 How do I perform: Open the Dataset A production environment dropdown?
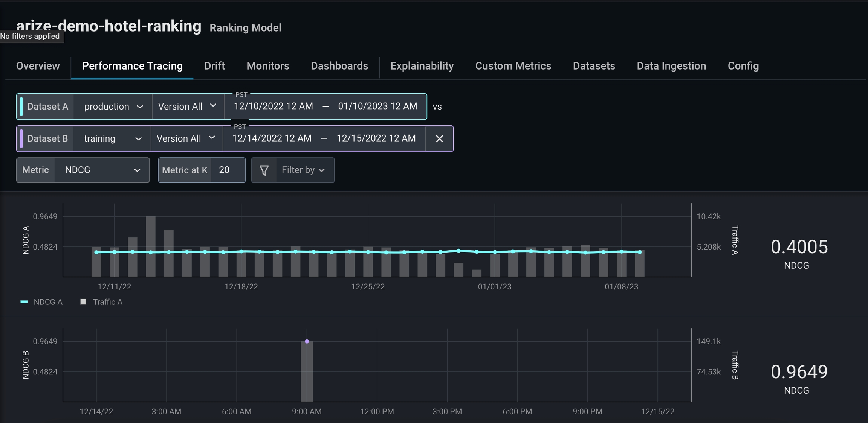(113, 107)
